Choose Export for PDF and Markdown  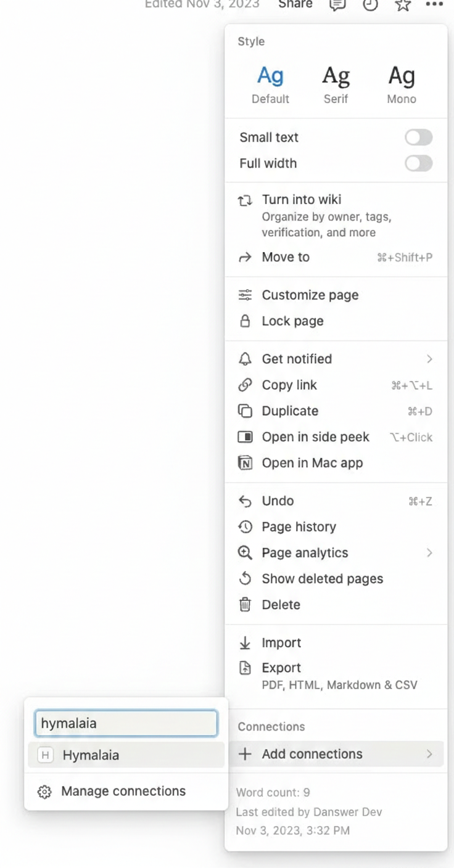pyautogui.click(x=281, y=668)
